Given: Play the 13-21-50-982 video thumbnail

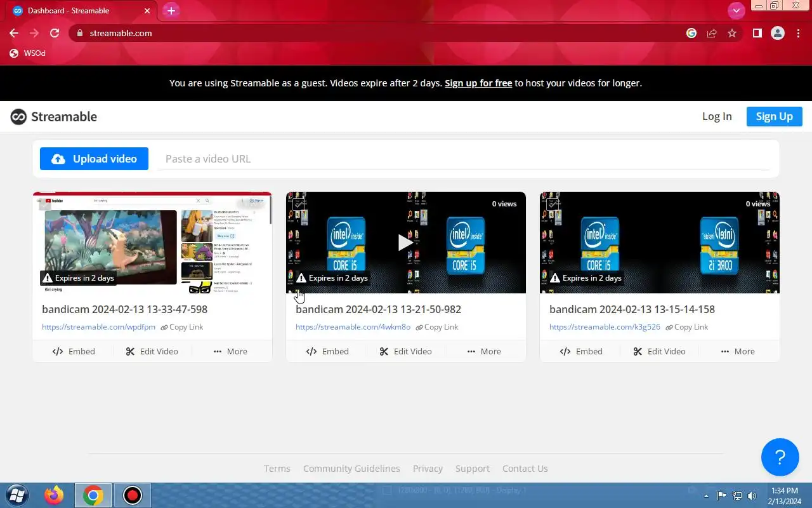Looking at the screenshot, I should pos(406,243).
